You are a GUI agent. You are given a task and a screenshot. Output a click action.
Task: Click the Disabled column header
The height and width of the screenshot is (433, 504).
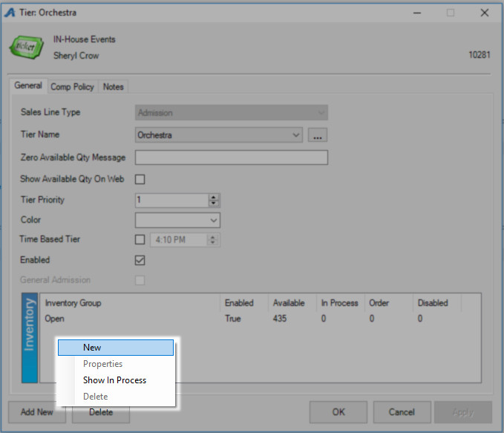(436, 303)
